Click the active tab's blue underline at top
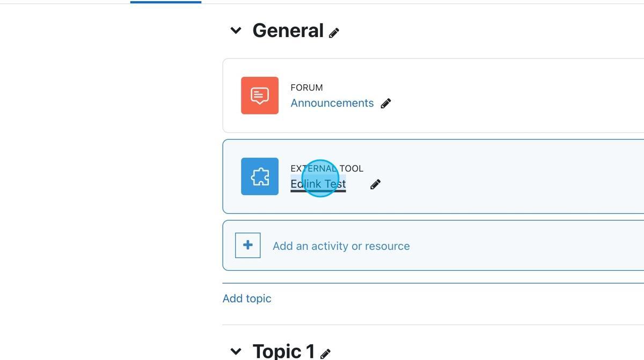644x360 pixels. 165,2
